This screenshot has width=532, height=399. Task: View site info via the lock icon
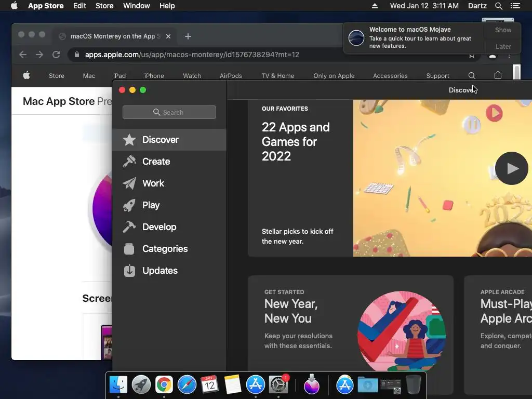point(77,55)
